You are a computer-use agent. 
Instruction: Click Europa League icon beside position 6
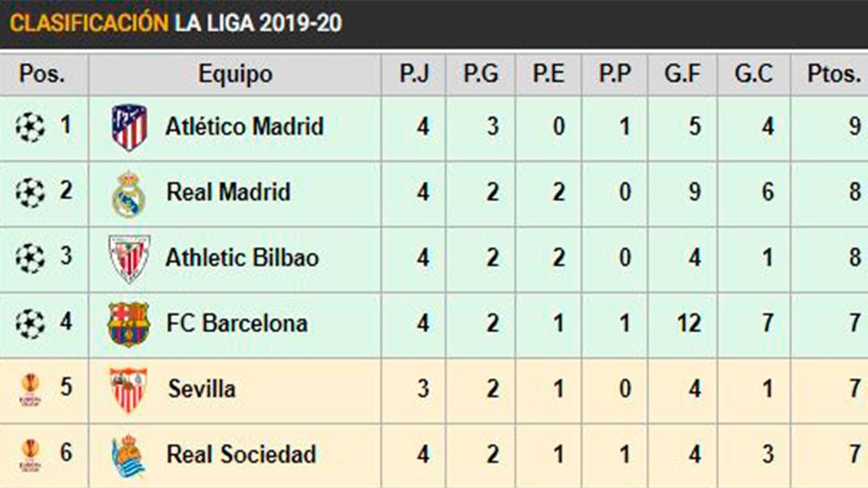[x=30, y=455]
